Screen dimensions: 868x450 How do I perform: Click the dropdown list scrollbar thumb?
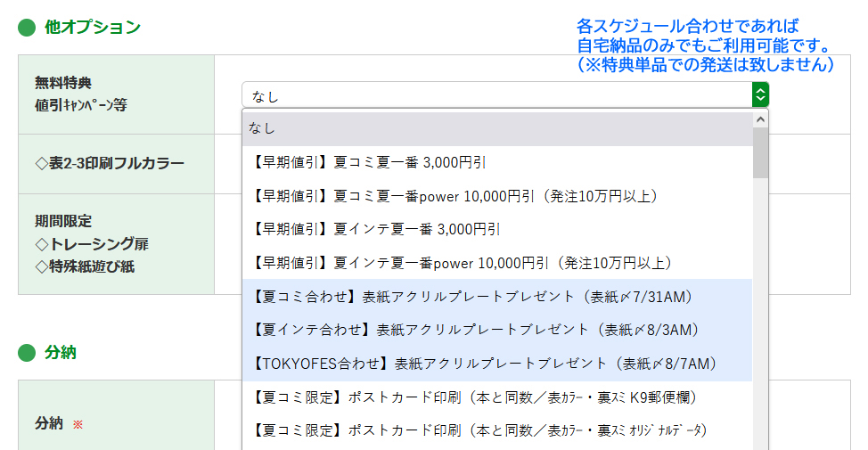tap(760, 152)
